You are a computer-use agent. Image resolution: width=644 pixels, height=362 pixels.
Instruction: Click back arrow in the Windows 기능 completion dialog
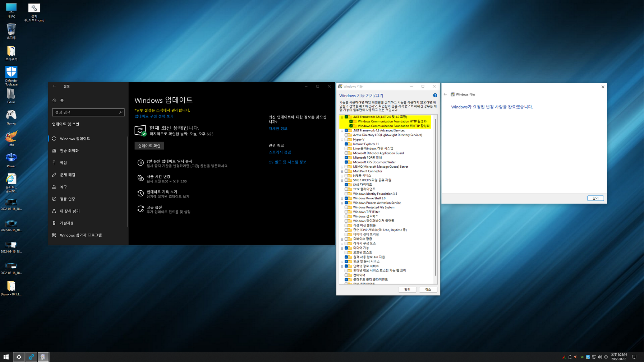[x=445, y=94]
